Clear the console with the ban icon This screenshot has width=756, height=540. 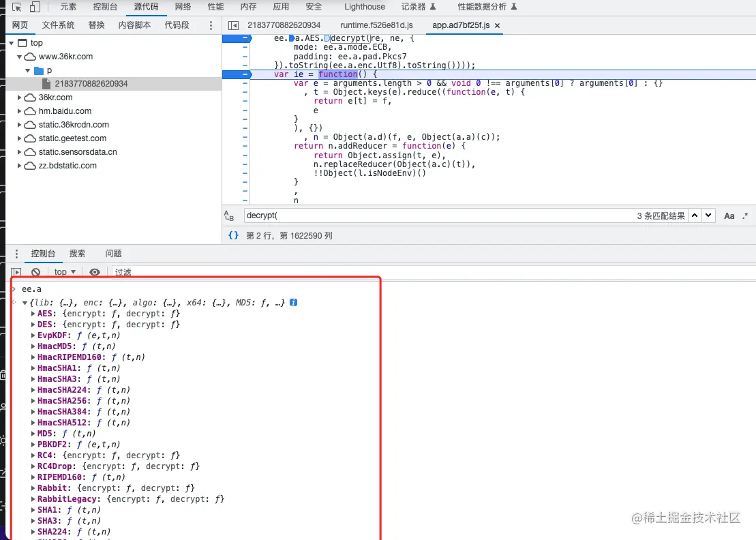coord(35,272)
